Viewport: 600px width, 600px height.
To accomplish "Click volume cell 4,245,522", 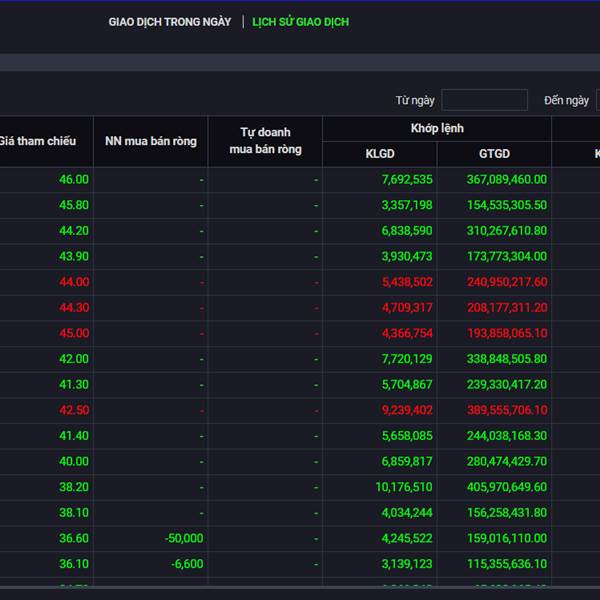I will [407, 538].
